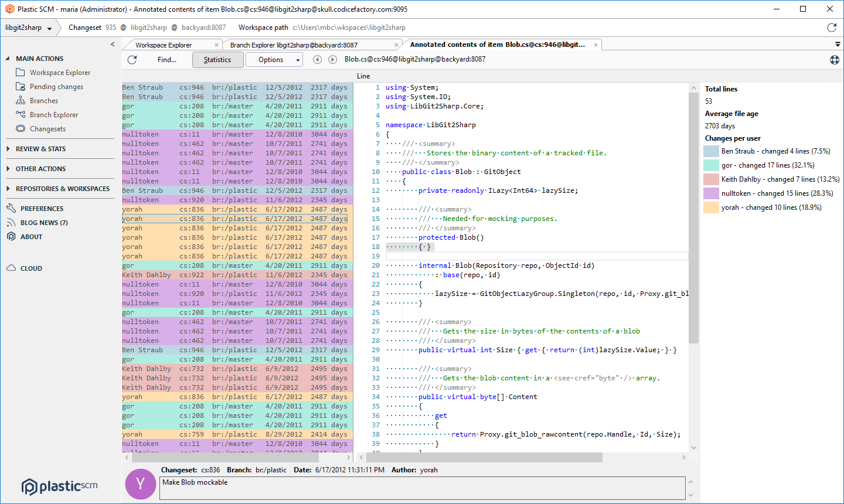Click code line 10 public class Blob

pos(461,172)
